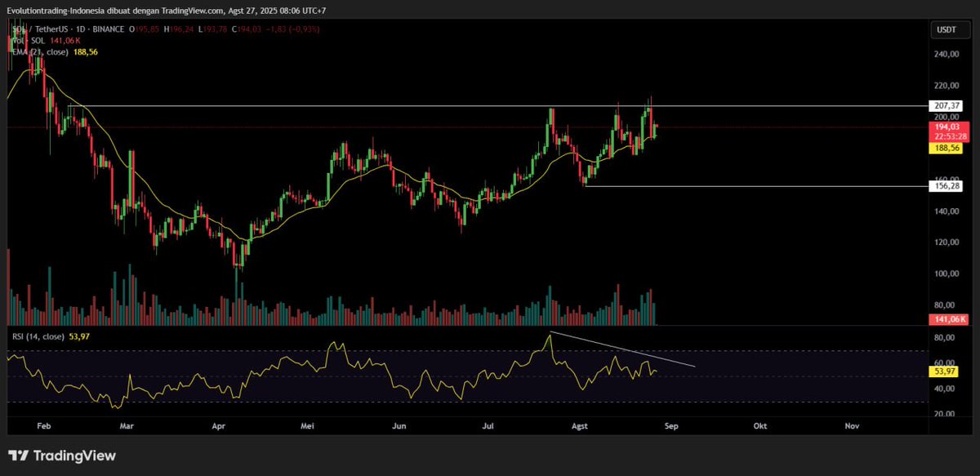The image size is (980, 476).
Task: Click the Vol value 141,06K in the legend
Action: (64, 40)
